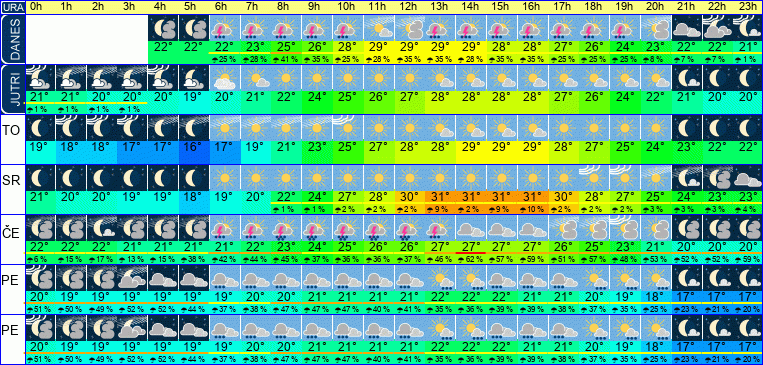Select the SR row label

[x=12, y=181]
